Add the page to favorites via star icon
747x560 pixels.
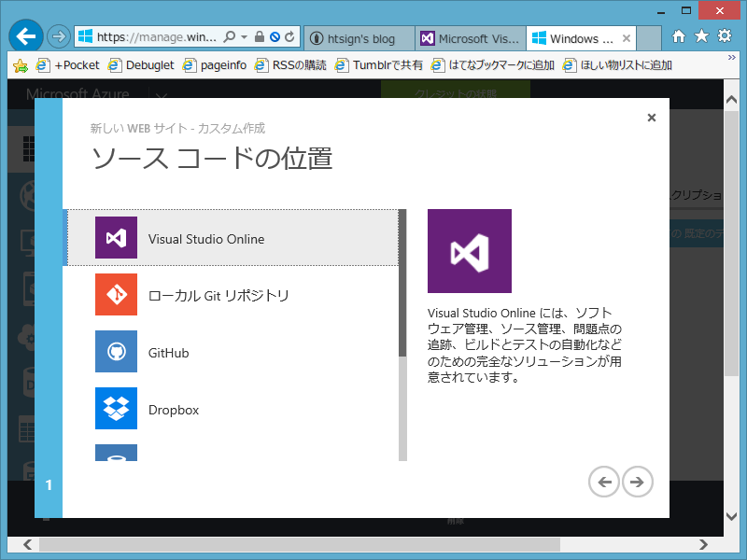[703, 37]
